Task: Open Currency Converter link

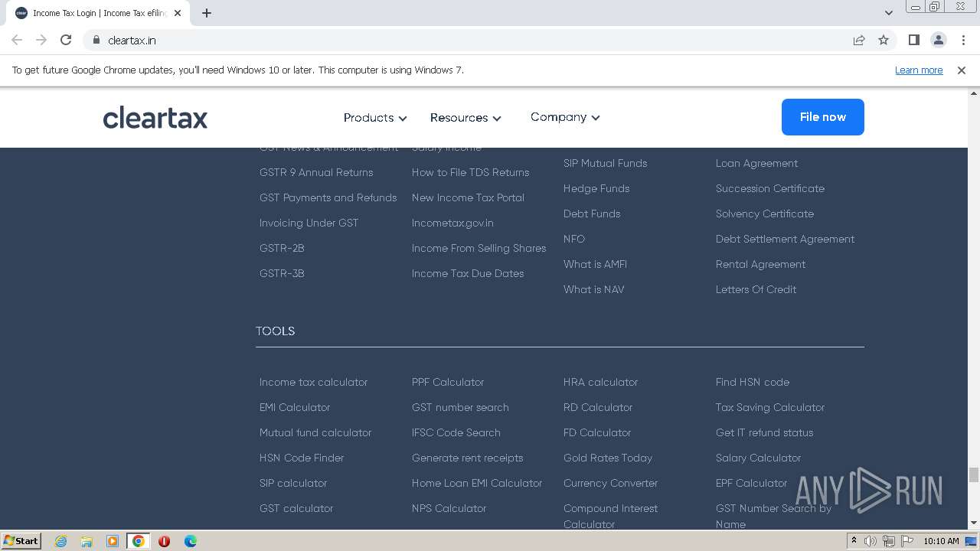Action: click(x=611, y=483)
